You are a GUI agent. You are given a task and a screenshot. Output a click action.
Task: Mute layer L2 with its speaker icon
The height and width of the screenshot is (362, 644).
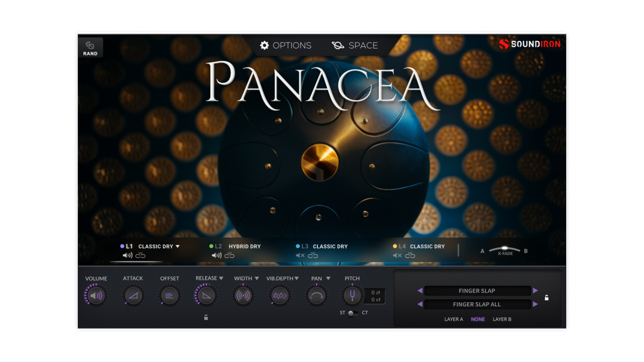(x=217, y=256)
